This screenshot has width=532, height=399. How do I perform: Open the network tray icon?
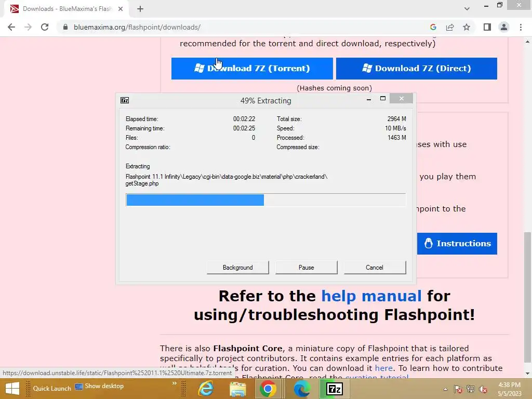tap(471, 389)
